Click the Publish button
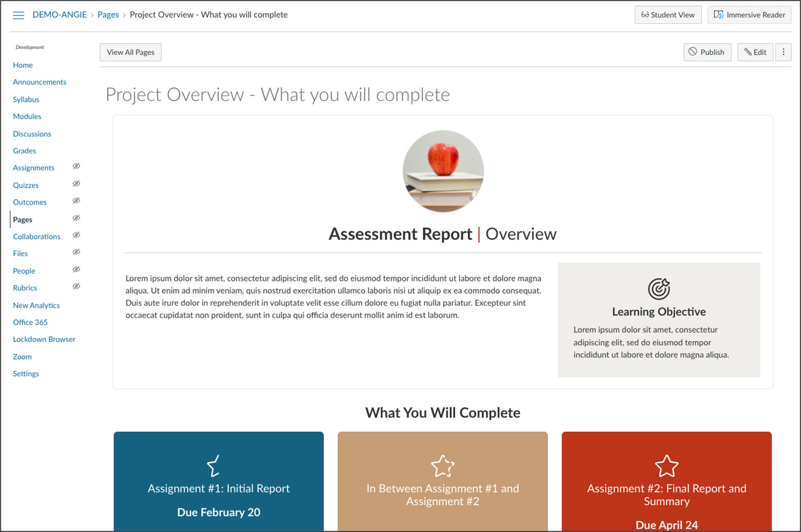Screen dimensions: 801x532 point(707,52)
